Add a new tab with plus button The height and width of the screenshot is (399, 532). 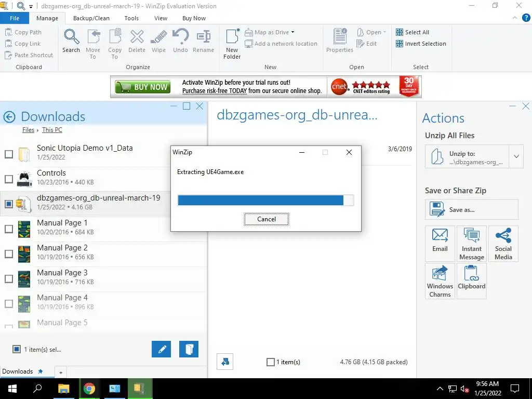coord(61,372)
